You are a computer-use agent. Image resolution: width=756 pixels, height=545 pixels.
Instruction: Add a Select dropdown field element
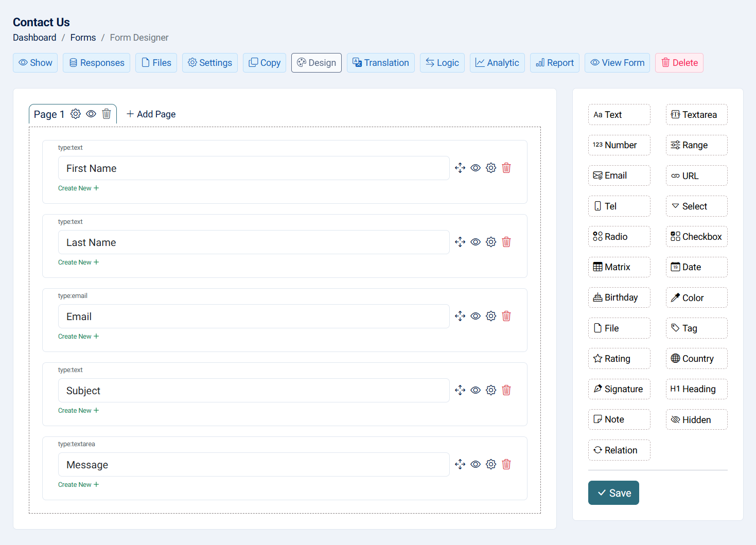click(x=696, y=206)
